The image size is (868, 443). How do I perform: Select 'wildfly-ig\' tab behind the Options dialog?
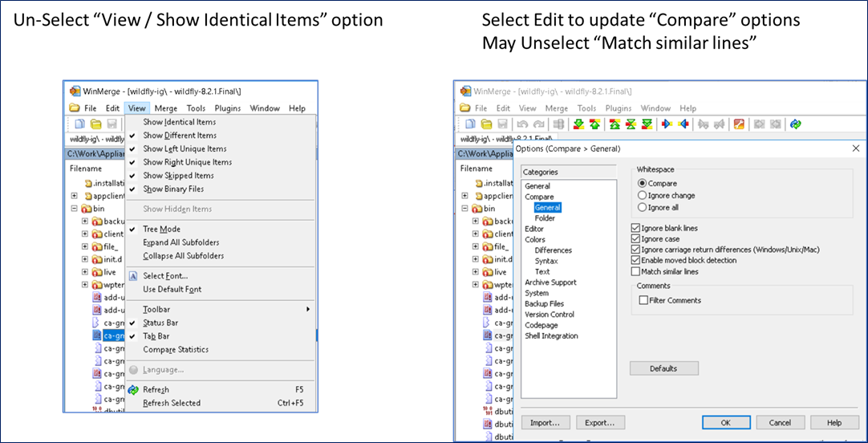click(x=506, y=139)
